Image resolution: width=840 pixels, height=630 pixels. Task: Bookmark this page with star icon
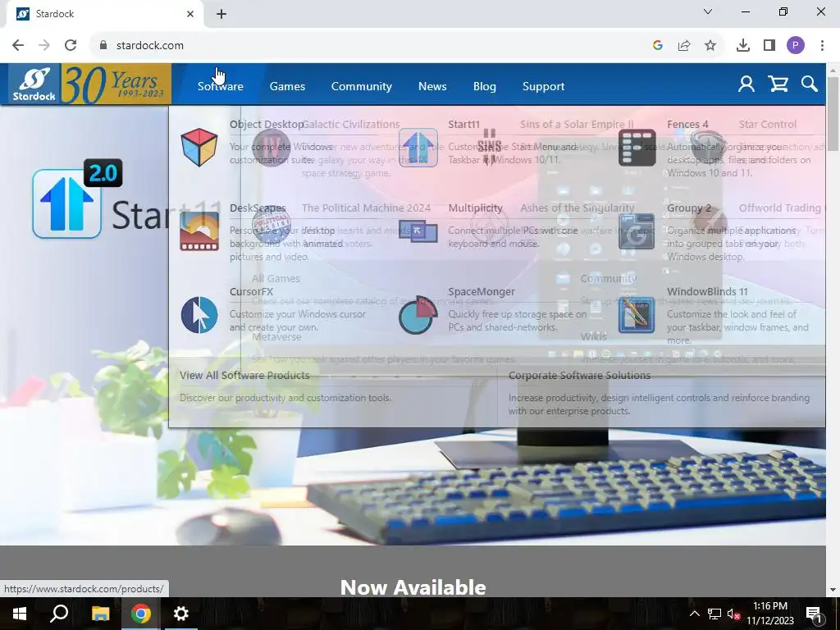click(x=710, y=46)
